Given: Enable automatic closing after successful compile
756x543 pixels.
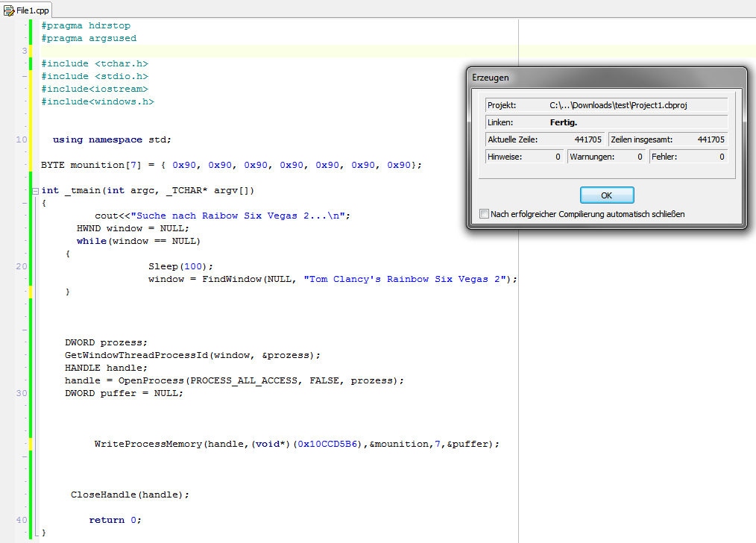Looking at the screenshot, I should [485, 214].
